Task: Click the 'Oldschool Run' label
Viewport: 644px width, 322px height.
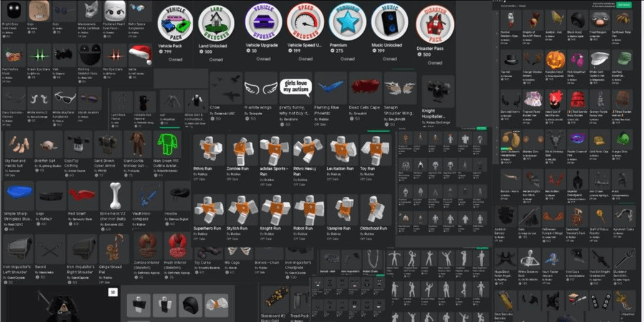Action: click(x=373, y=228)
